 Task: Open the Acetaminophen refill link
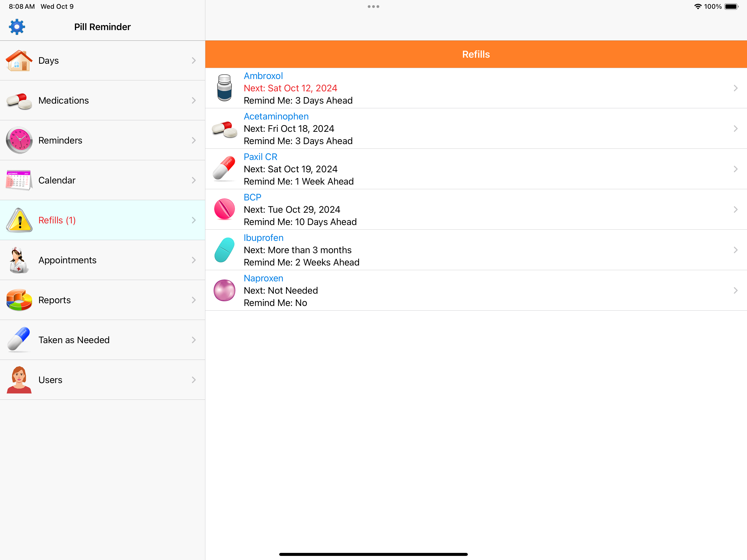276,116
